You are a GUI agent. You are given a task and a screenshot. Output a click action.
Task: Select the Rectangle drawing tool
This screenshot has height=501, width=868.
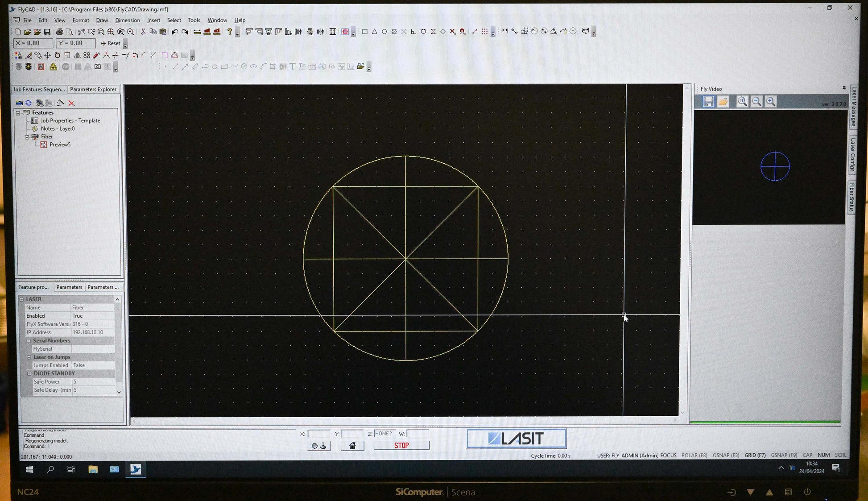364,31
